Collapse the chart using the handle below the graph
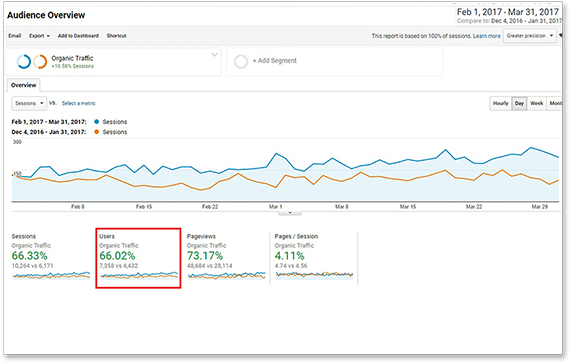The height and width of the screenshot is (362, 570). 290,213
